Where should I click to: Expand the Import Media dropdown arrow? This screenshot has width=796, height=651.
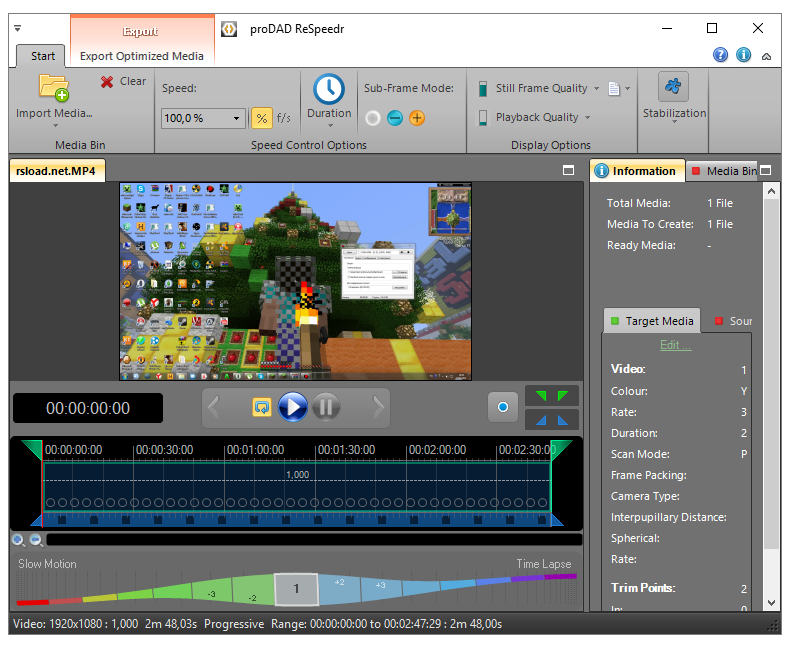[x=55, y=125]
